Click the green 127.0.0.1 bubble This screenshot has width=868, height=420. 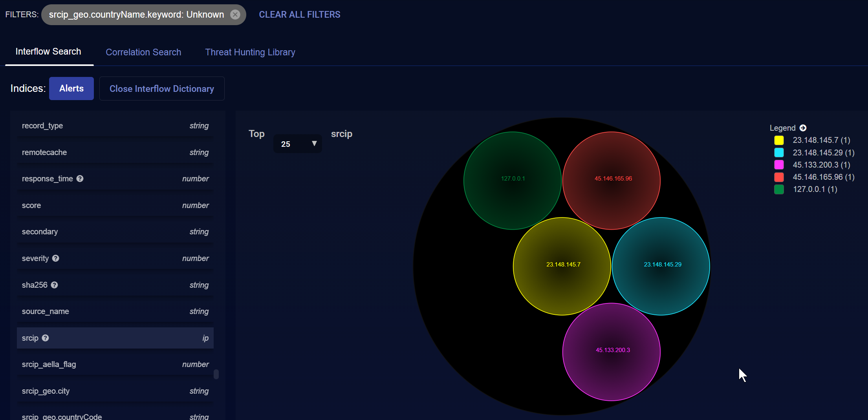click(x=512, y=181)
